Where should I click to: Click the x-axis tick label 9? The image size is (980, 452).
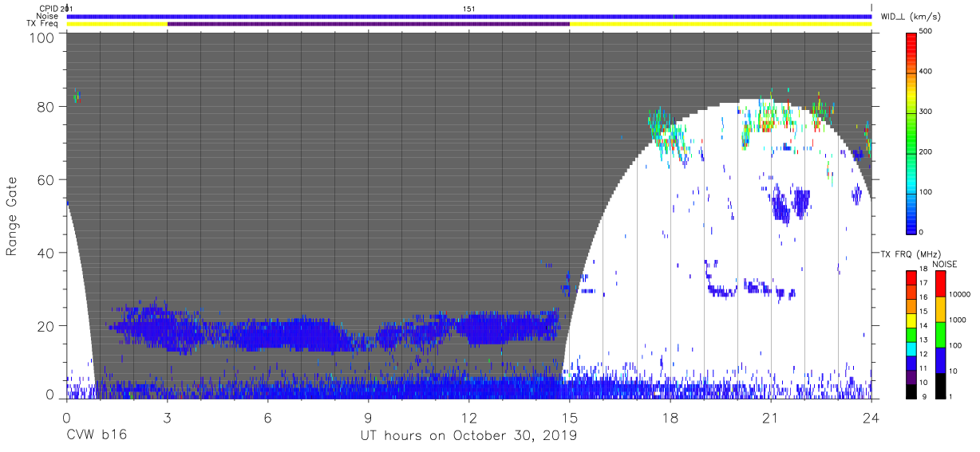(368, 418)
